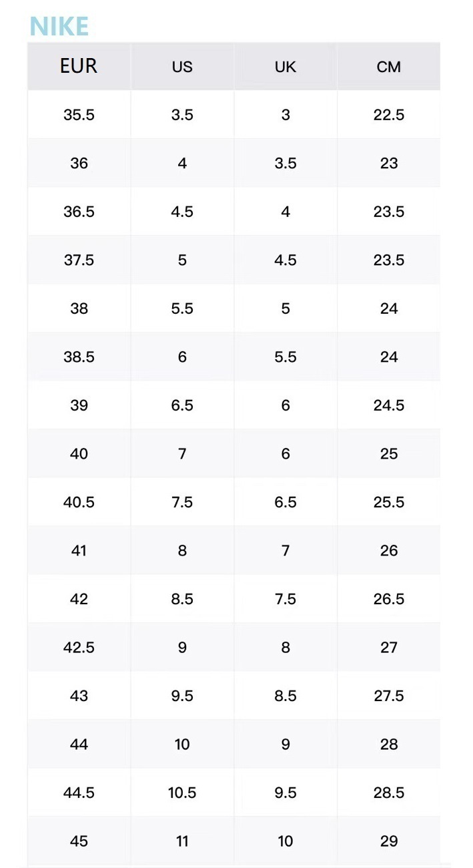Image resolution: width=473 pixels, height=868 pixels.
Task: Click US size 5.5 cell
Action: [182, 308]
